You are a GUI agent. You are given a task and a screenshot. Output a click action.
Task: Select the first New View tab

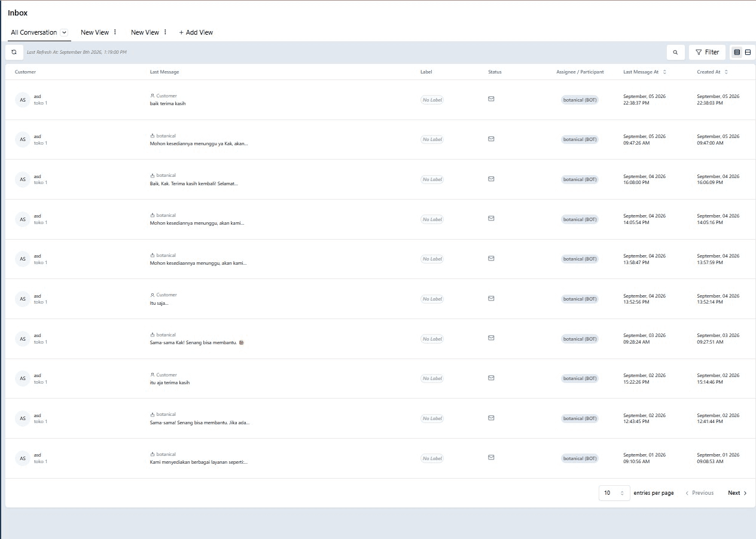(x=94, y=32)
